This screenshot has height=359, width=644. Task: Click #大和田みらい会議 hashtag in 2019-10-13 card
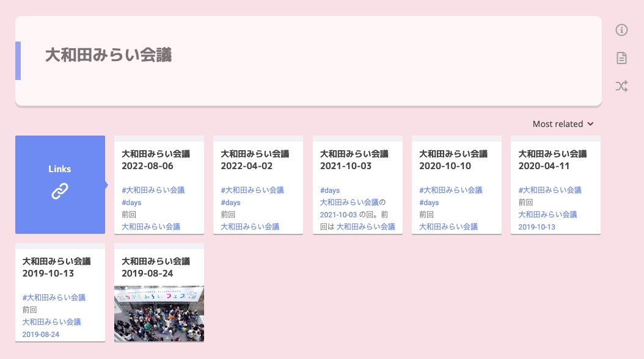(x=54, y=297)
